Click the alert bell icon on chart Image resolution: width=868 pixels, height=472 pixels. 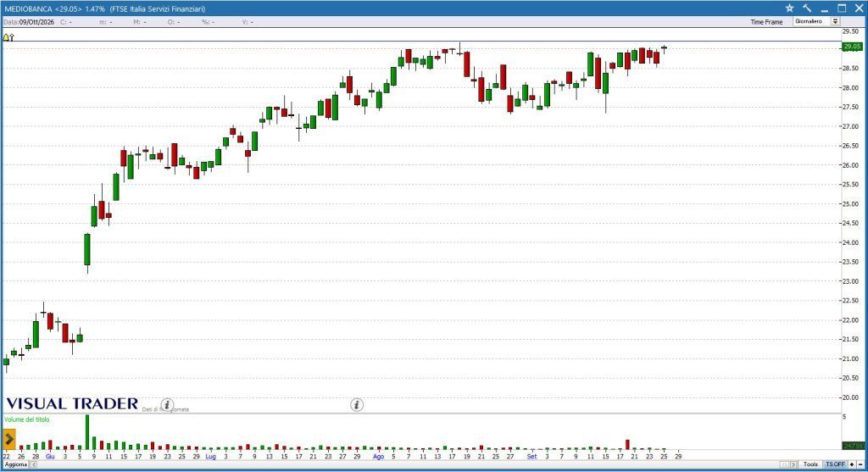8,37
